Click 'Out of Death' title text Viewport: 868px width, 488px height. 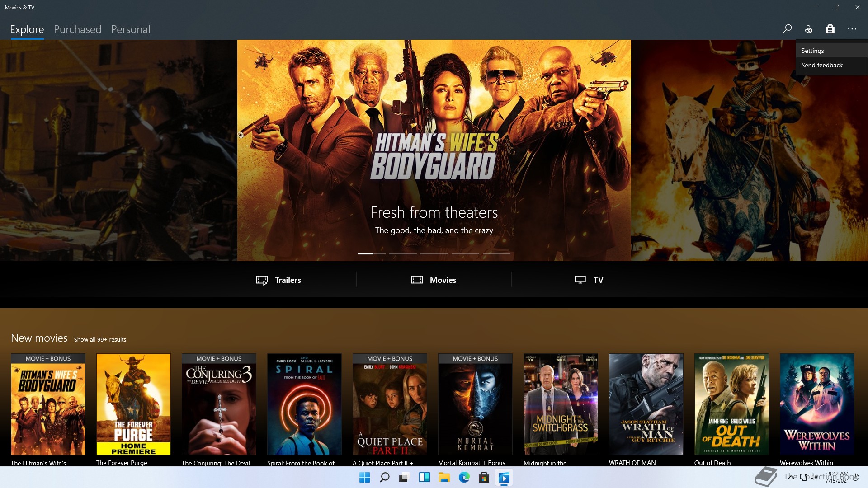click(x=712, y=463)
